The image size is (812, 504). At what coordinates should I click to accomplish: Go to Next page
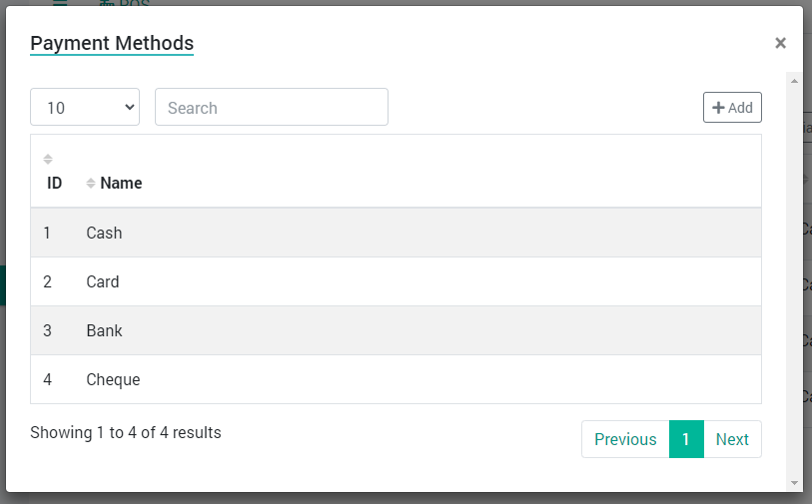[x=732, y=439]
